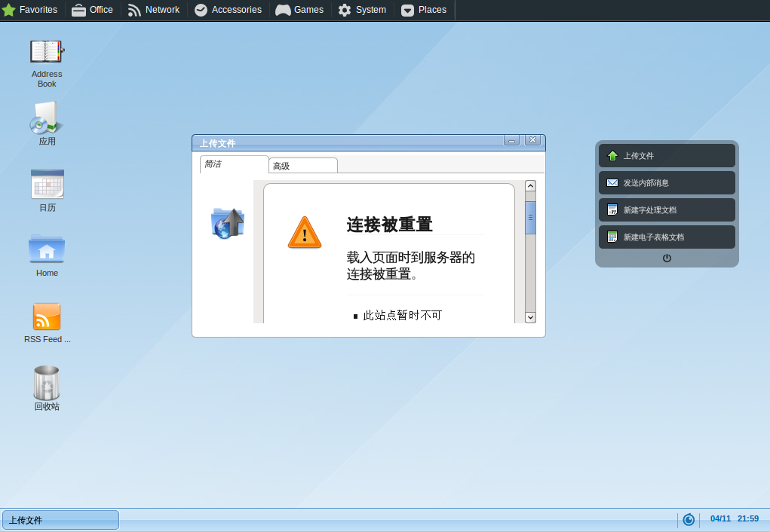Switch to the 高级 tab

pos(303,165)
